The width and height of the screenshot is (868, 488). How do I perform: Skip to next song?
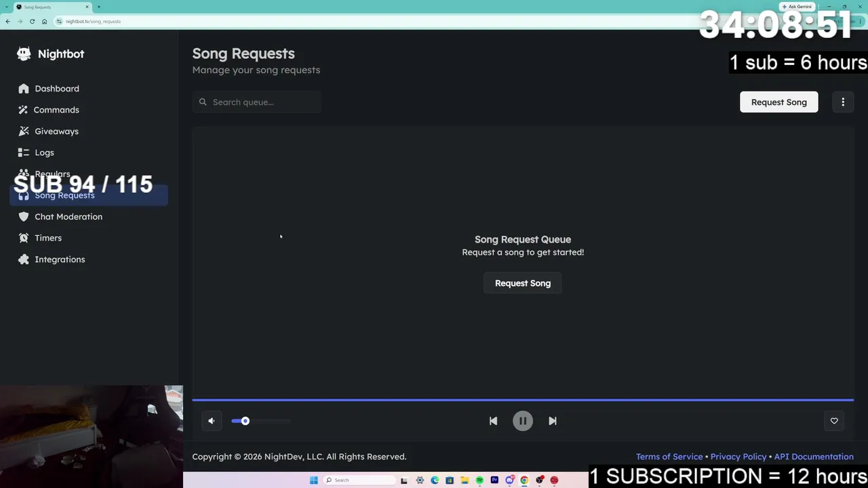(x=553, y=421)
